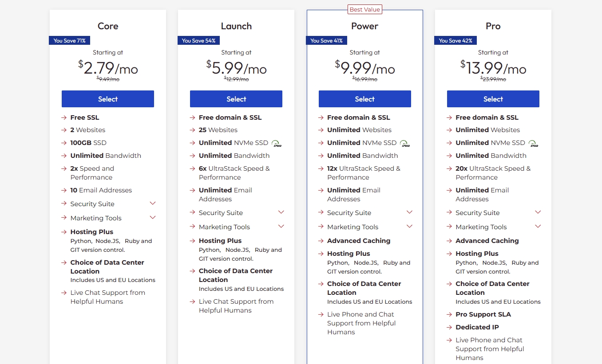This screenshot has height=364, width=602.
Task: Click the 2 Websites feature
Action: 88,130
